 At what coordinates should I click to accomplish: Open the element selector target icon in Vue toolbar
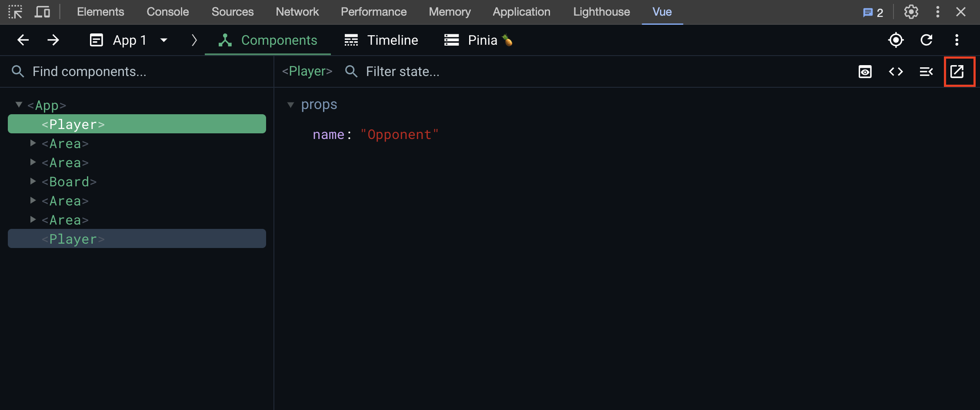point(896,40)
